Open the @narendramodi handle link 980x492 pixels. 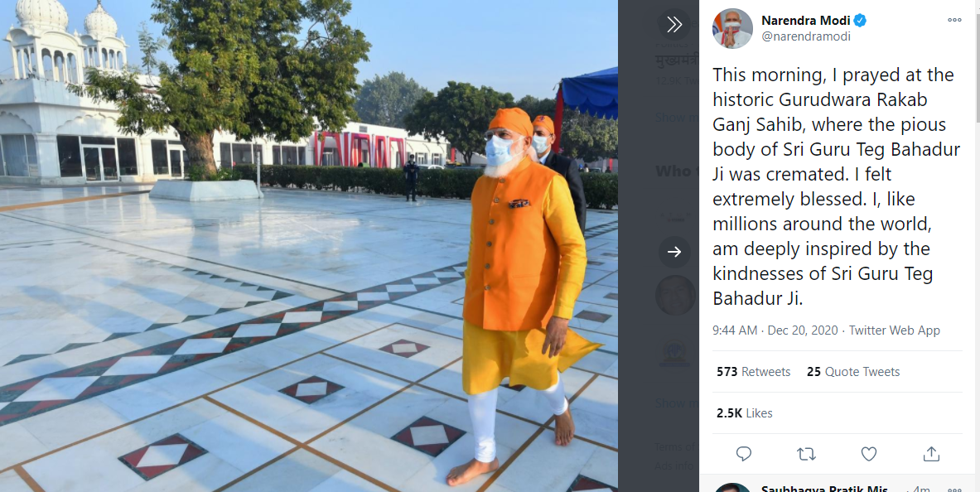tap(806, 36)
